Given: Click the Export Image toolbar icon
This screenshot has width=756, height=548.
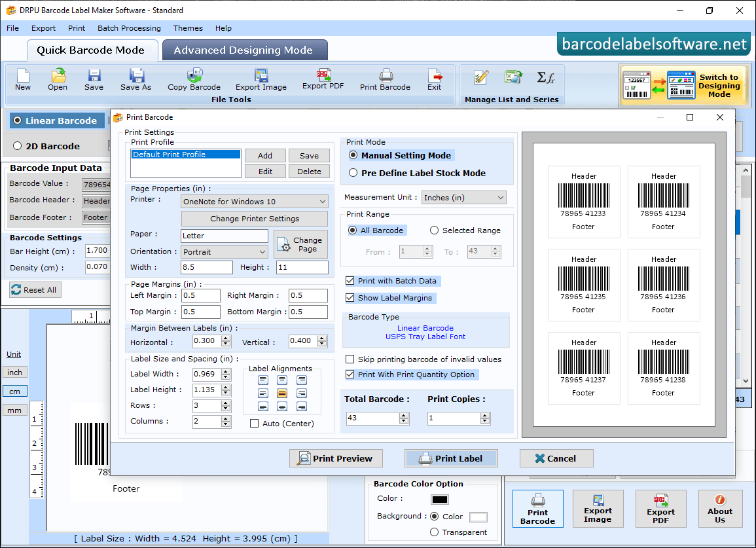Looking at the screenshot, I should pos(261,80).
